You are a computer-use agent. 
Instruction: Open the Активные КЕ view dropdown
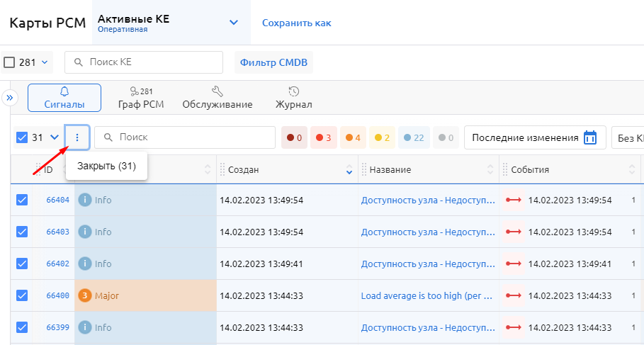[x=234, y=23]
